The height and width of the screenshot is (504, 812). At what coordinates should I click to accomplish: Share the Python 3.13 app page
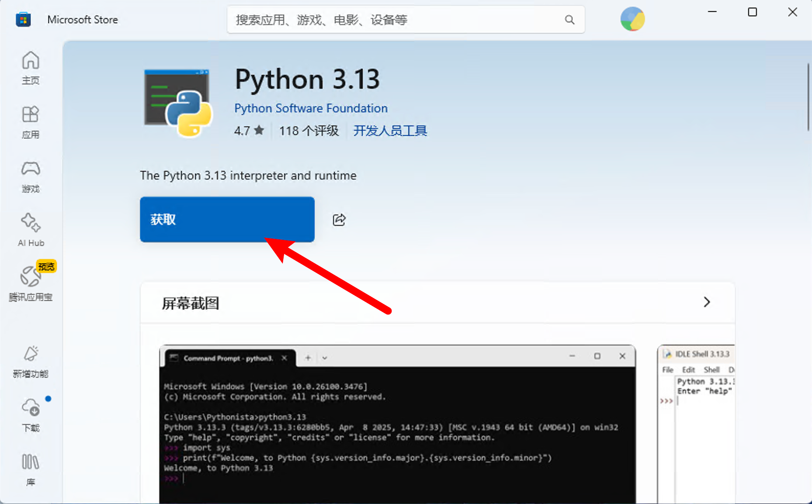(339, 219)
